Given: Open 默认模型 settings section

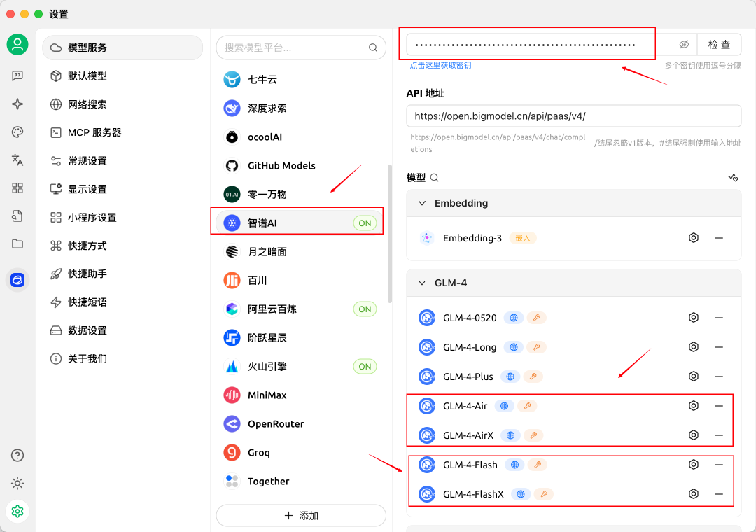Looking at the screenshot, I should tap(122, 76).
